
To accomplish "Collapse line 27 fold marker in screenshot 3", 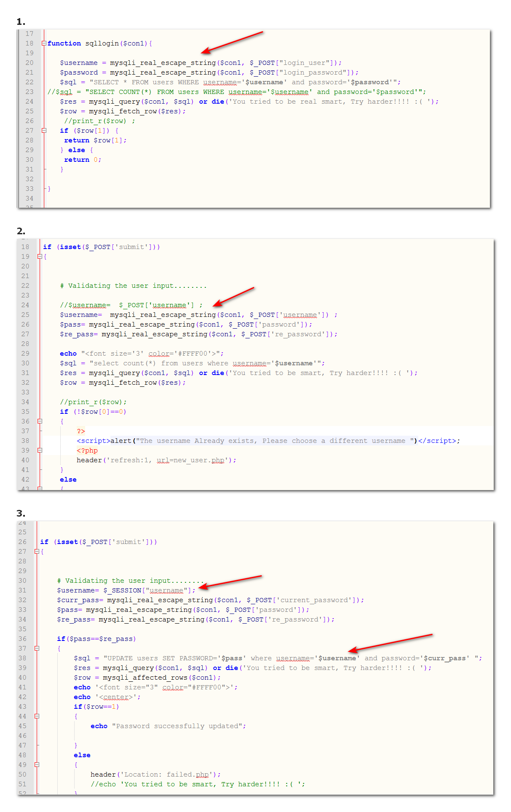I will pos(37,552).
